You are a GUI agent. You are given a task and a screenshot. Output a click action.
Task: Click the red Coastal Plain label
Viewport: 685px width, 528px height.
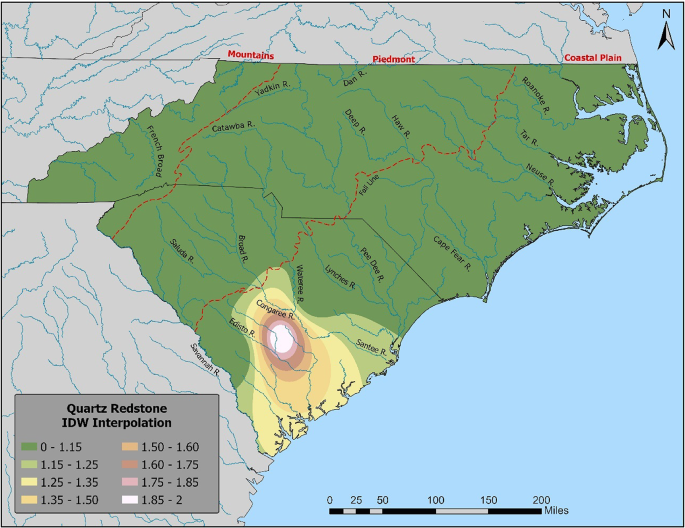point(593,57)
